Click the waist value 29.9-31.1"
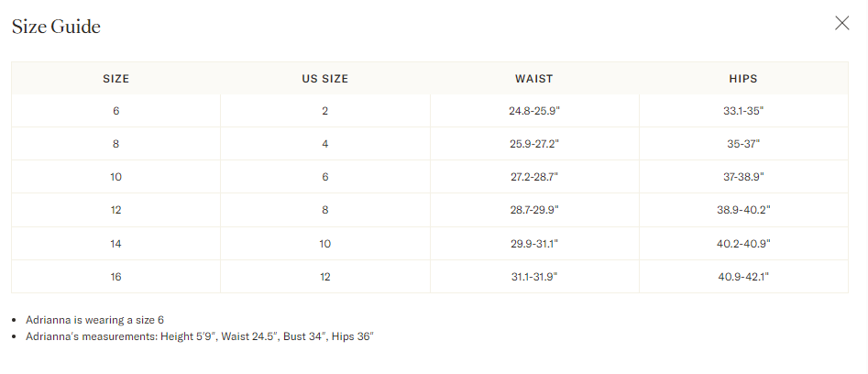The image size is (868, 374). coord(534,244)
